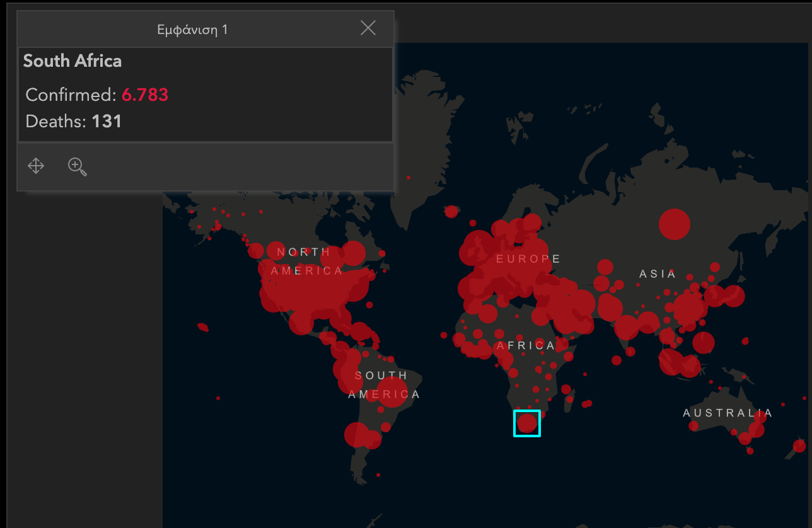Click the Deaths value 131

click(107, 121)
